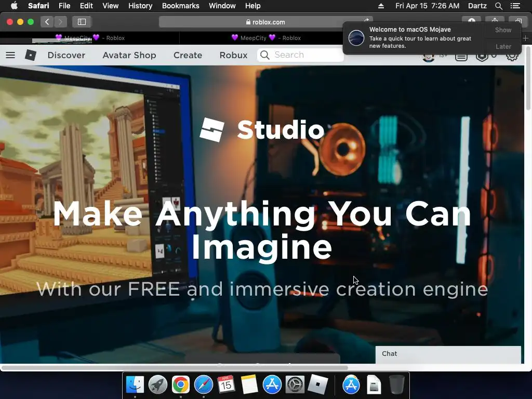Open Spotlight search in menu bar

pos(498,6)
